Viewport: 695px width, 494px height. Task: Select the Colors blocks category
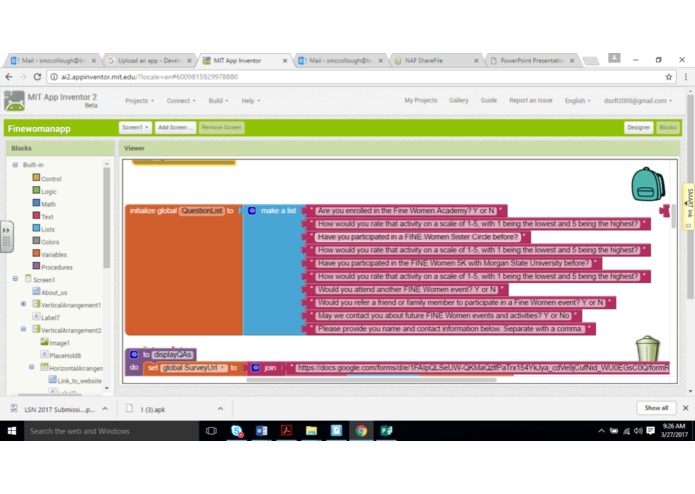point(46,241)
